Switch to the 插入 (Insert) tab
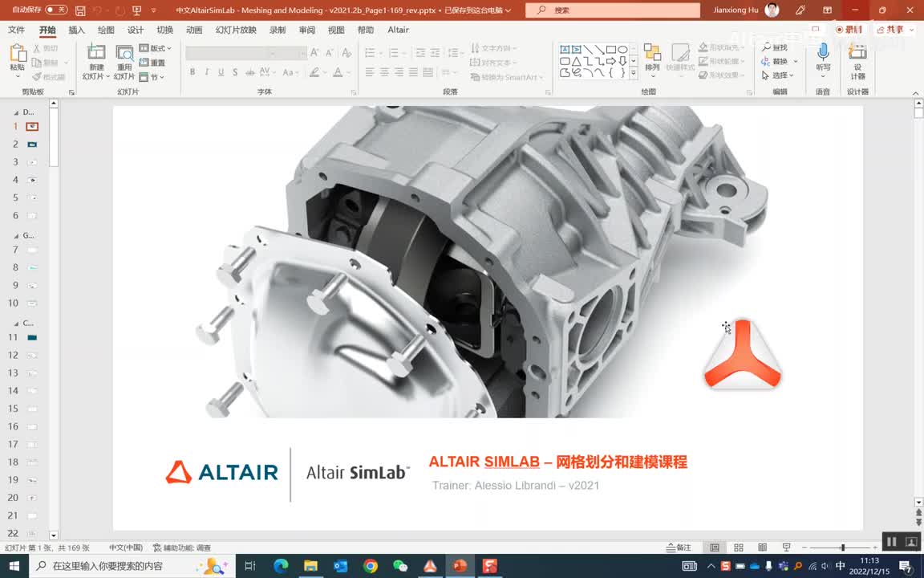Image resolution: width=924 pixels, height=578 pixels. (77, 30)
